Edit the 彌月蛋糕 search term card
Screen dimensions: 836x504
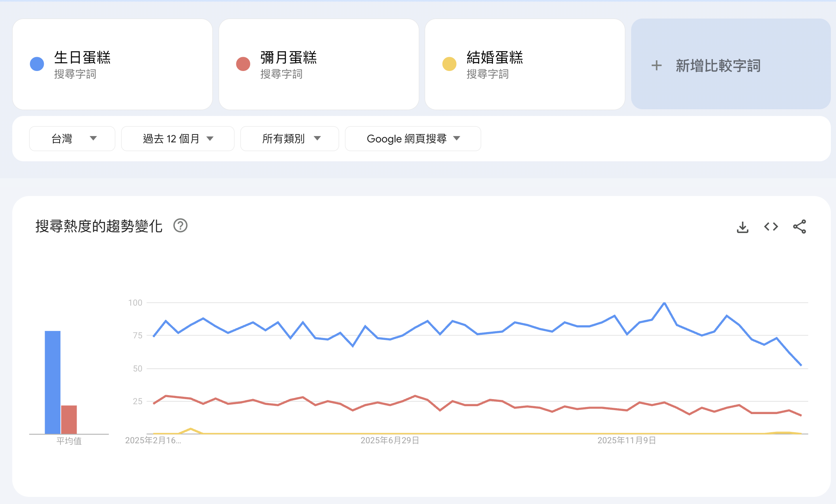[x=289, y=58]
